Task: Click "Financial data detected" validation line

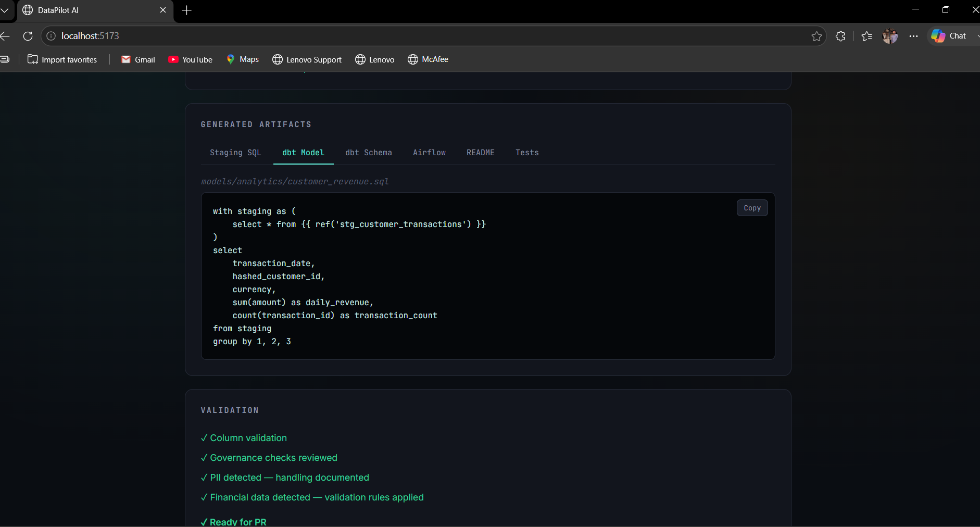Action: point(312,497)
